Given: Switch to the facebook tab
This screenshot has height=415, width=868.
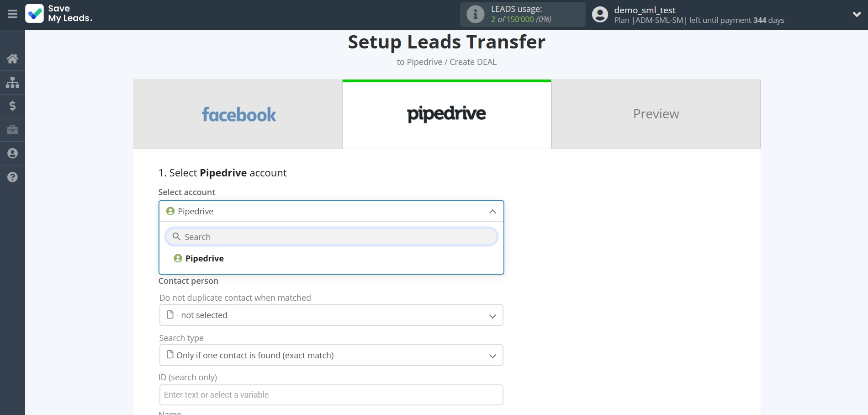Looking at the screenshot, I should 238,114.
